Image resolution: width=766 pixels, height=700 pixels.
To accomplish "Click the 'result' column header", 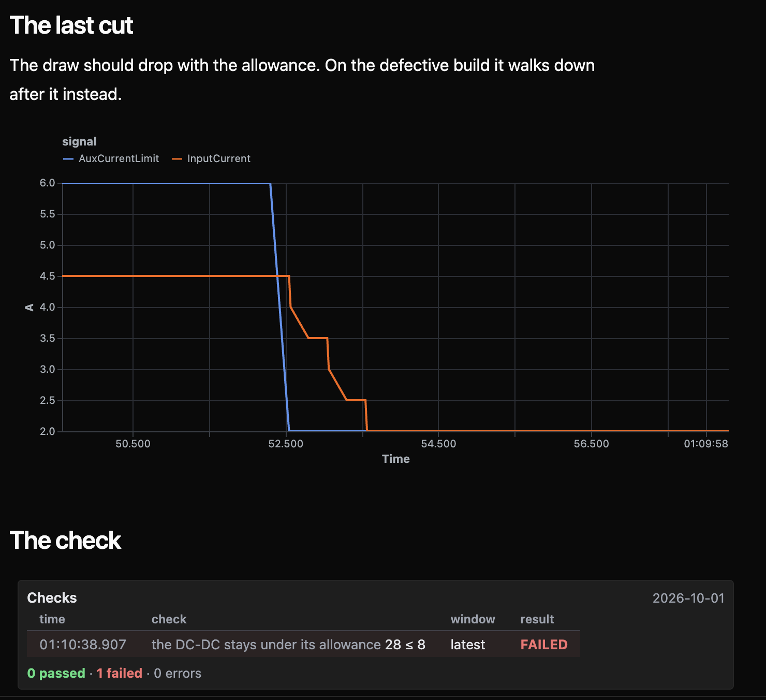I will pyautogui.click(x=537, y=619).
